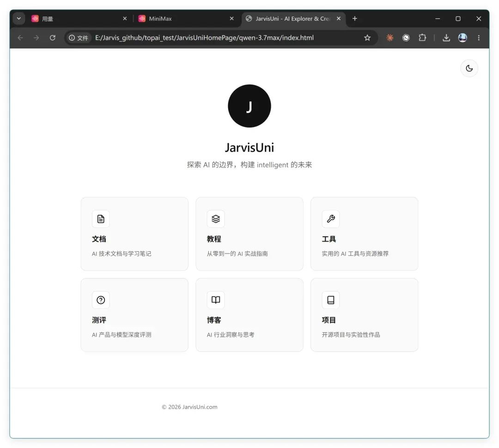Minimize the browser window

[438, 18]
